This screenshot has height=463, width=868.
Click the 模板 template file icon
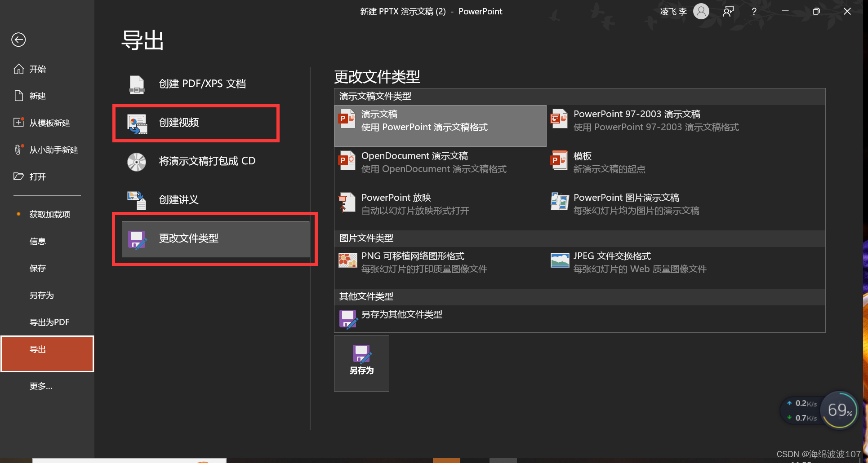(x=559, y=161)
